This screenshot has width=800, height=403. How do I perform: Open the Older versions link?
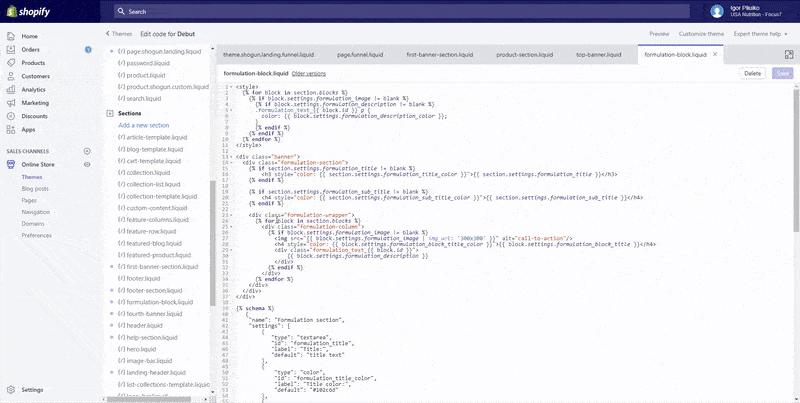309,73
